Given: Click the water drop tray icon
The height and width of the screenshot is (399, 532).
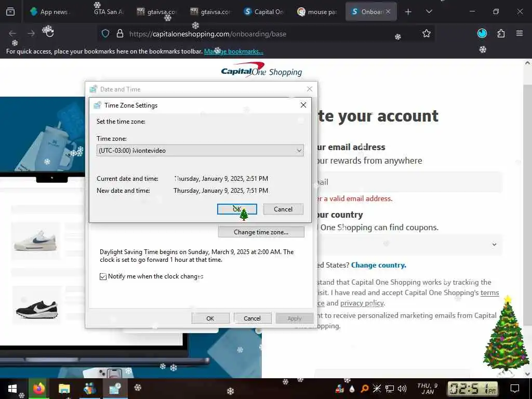Looking at the screenshot, I should [x=352, y=389].
